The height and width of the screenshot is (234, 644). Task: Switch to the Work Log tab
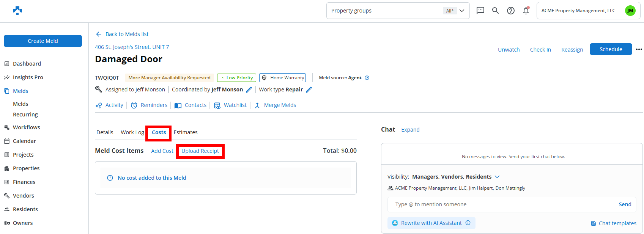pos(132,132)
